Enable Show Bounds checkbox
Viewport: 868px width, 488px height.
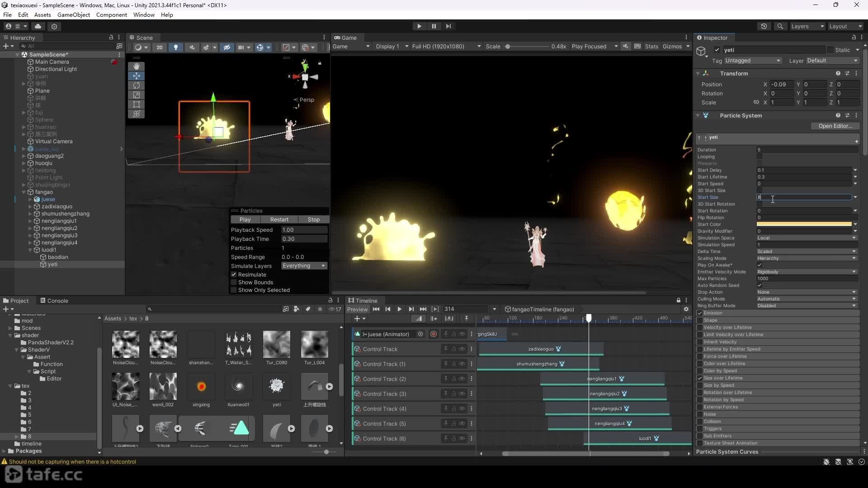pyautogui.click(x=234, y=282)
